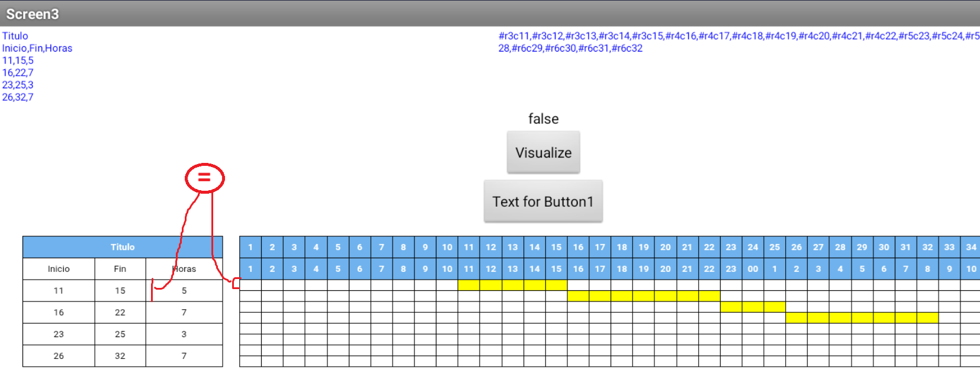Select table cell with Inicio value 11
Image resolution: width=980 pixels, height=388 pixels.
[59, 291]
